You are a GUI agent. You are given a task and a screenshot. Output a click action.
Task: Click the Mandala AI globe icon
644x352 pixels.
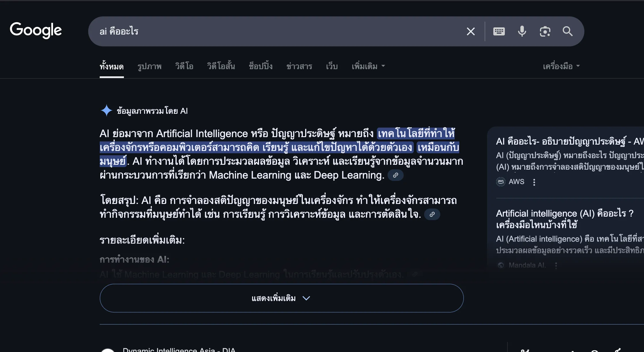(x=501, y=265)
